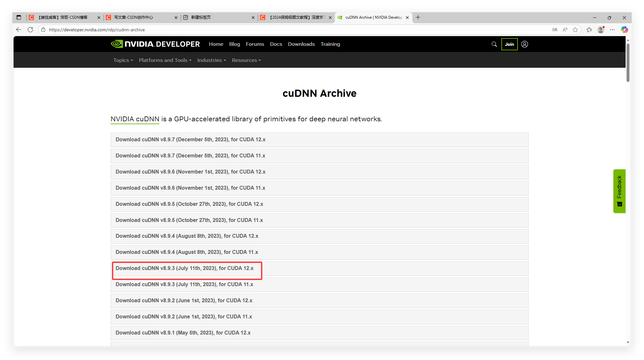Expand Platforms and Tools dropdown
The width and height of the screenshot is (644, 360).
point(165,60)
